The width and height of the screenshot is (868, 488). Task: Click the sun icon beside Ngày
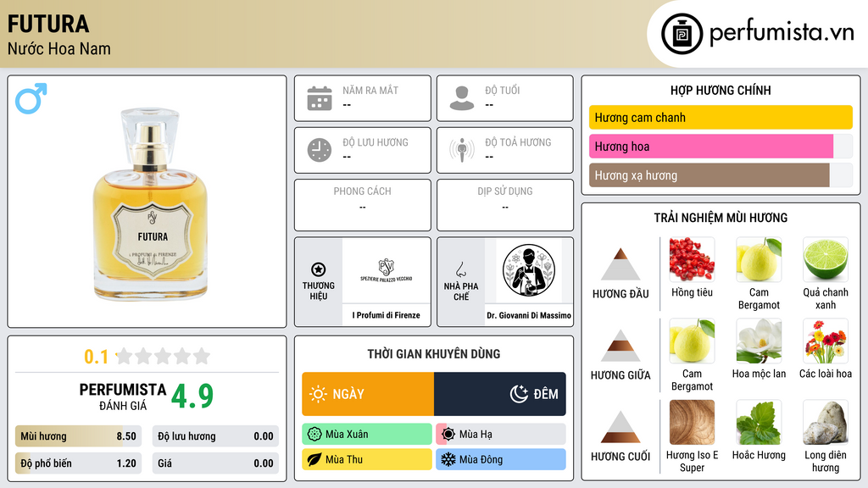[318, 394]
